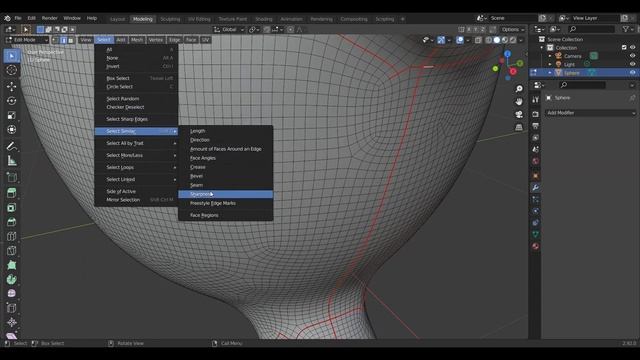Select the Spin tool

click(11, 280)
